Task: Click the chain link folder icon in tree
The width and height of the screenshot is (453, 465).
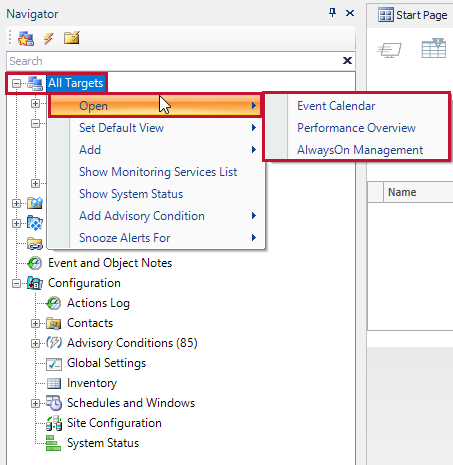Action: coord(35,244)
